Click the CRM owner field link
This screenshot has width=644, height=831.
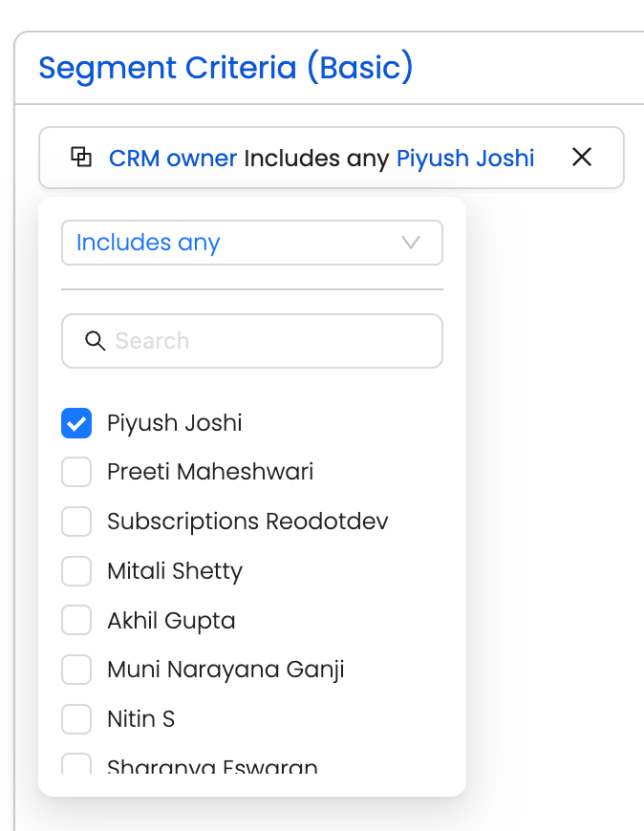point(173,158)
